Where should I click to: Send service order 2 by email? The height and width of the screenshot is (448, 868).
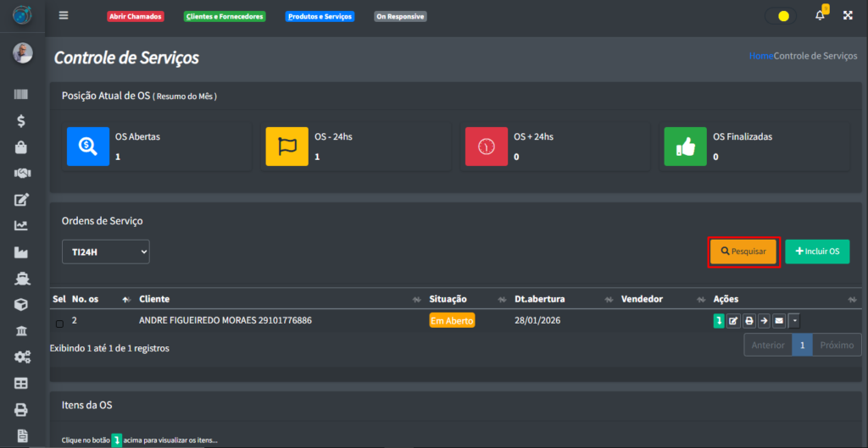point(778,321)
